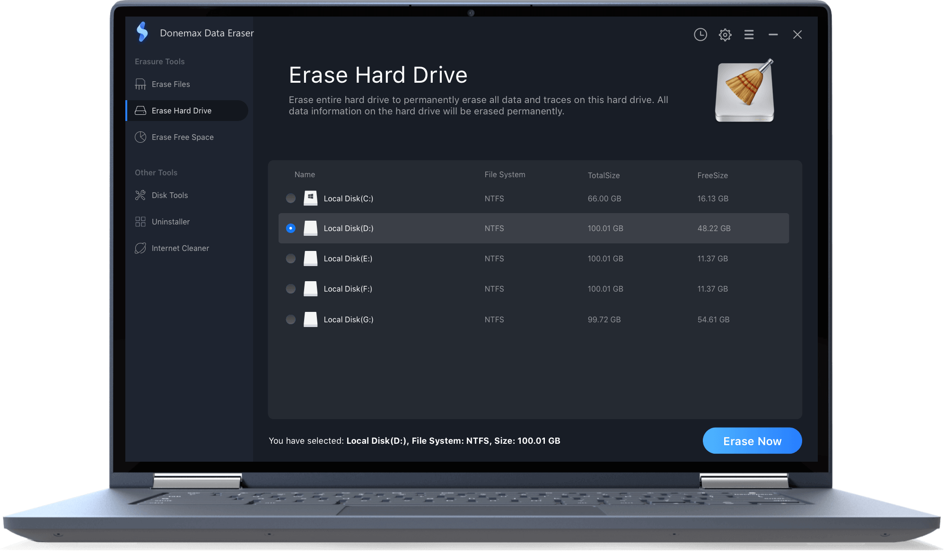Click the 48.22 GB free size value
This screenshot has height=560, width=945.
[x=714, y=228]
